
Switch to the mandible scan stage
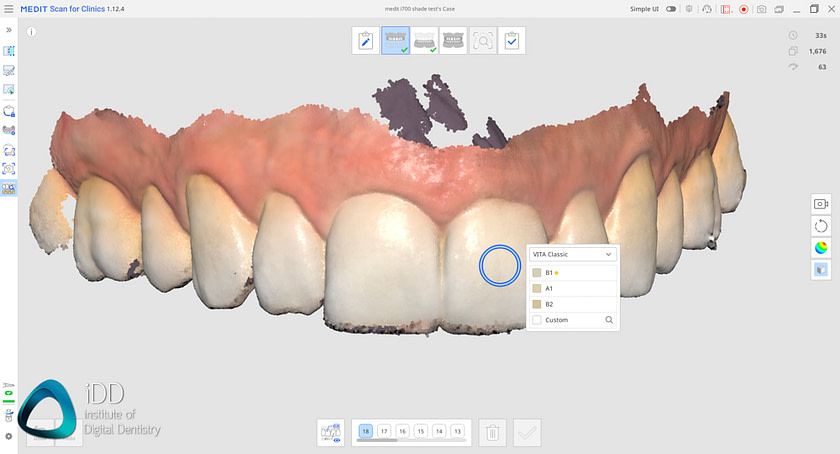424,41
